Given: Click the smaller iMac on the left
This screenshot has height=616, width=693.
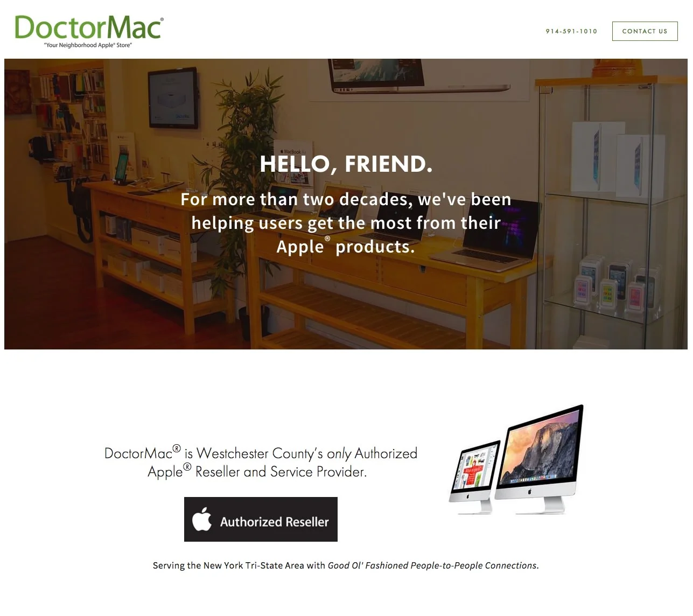Looking at the screenshot, I should pyautogui.click(x=472, y=474).
